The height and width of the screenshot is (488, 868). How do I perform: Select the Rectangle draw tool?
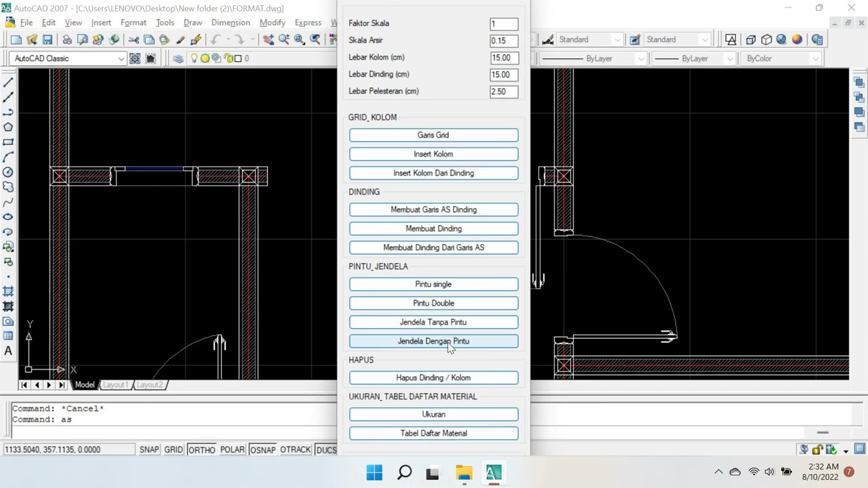(8, 142)
